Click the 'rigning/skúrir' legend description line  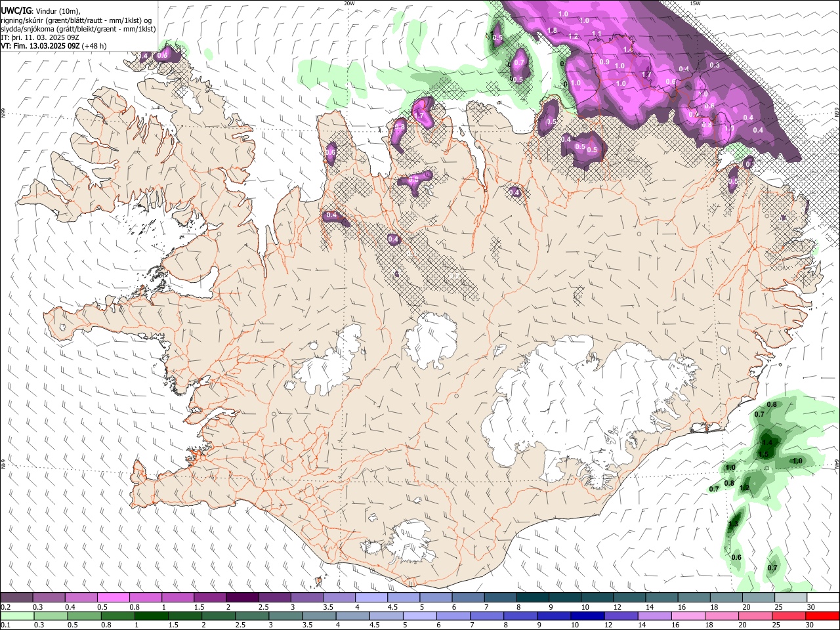click(x=76, y=20)
